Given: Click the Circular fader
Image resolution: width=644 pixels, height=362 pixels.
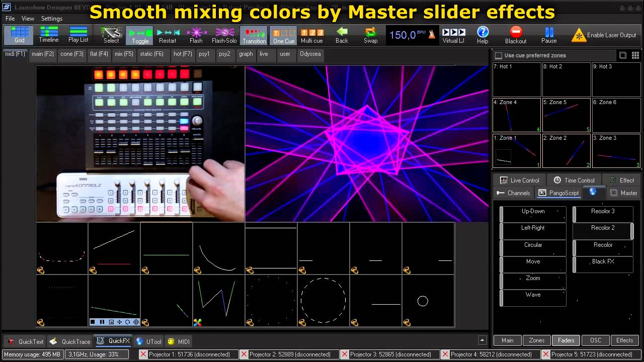Looking at the screenshot, I should tap(533, 248).
